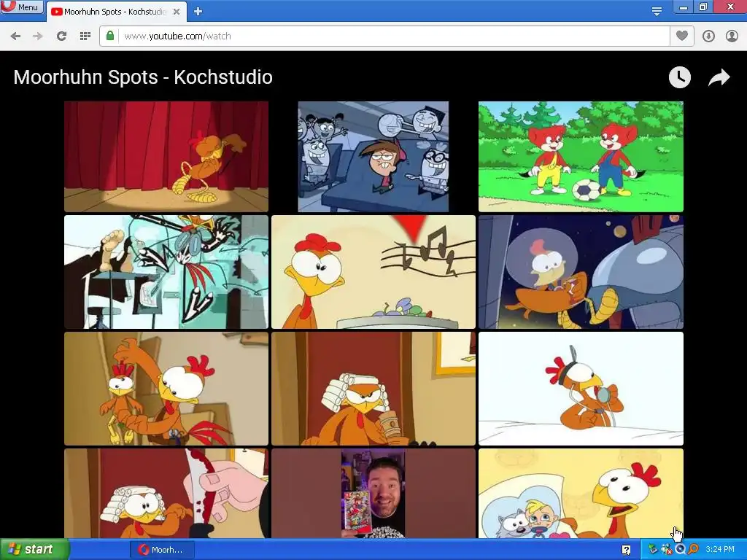
Task: Open the Opera Menu button
Action: pos(22,7)
